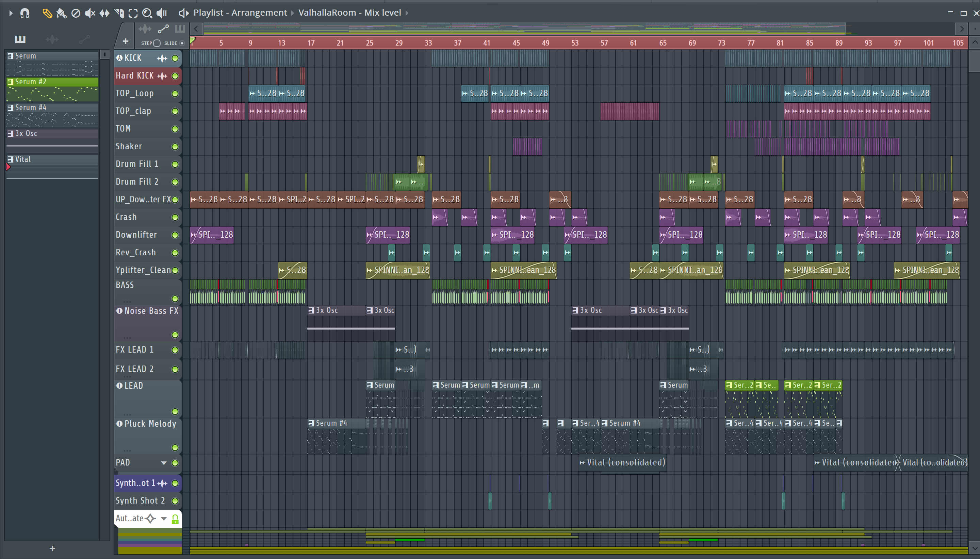Expand Aut..ate track dropdown arrow

164,519
